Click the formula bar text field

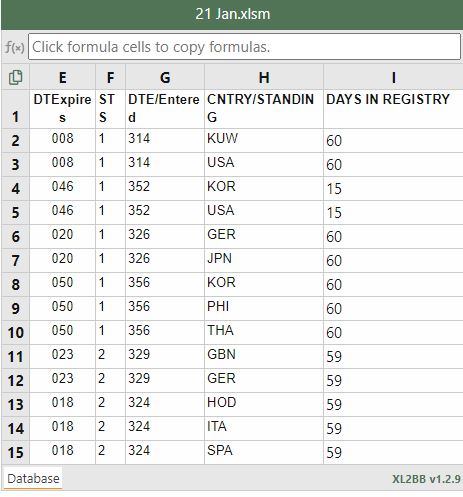pos(244,47)
